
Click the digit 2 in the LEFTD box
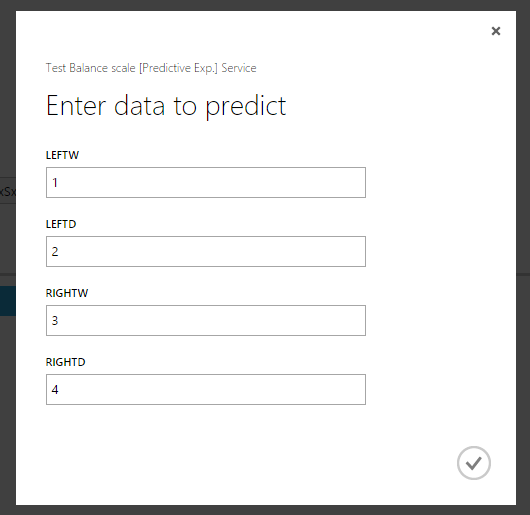55,251
